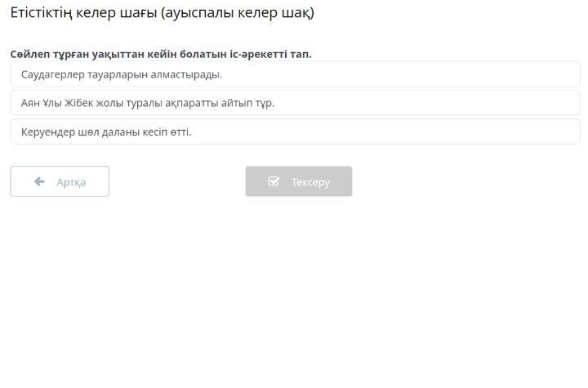Screen dimensions: 588x388
Task: Click '(ауыспалы келер шақ)' in the title
Action: point(238,13)
